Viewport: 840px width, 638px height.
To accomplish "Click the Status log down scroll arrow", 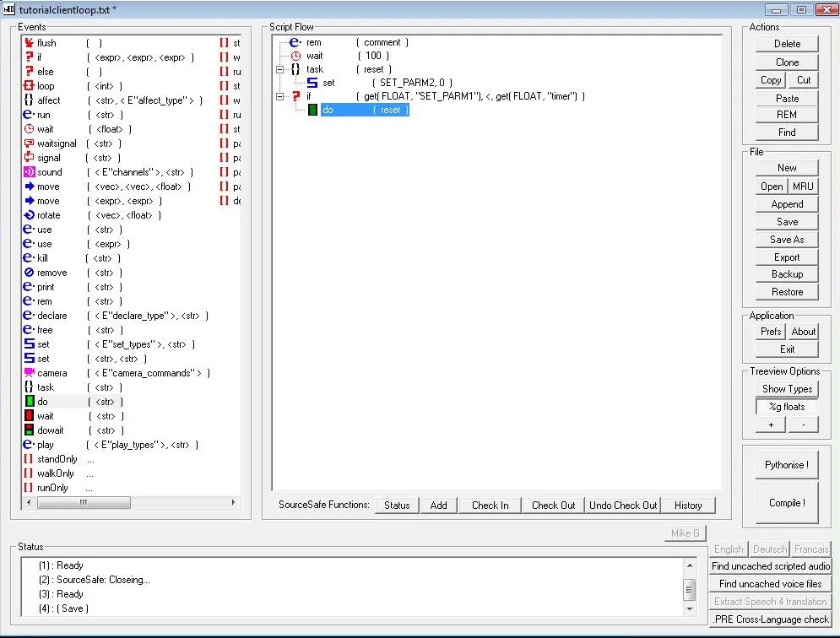I will 690,609.
